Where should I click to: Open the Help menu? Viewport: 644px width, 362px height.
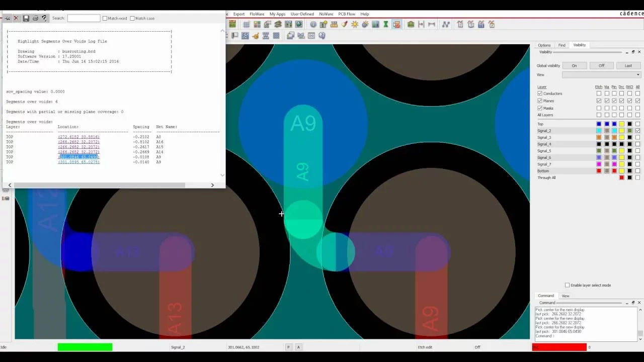coord(365,14)
